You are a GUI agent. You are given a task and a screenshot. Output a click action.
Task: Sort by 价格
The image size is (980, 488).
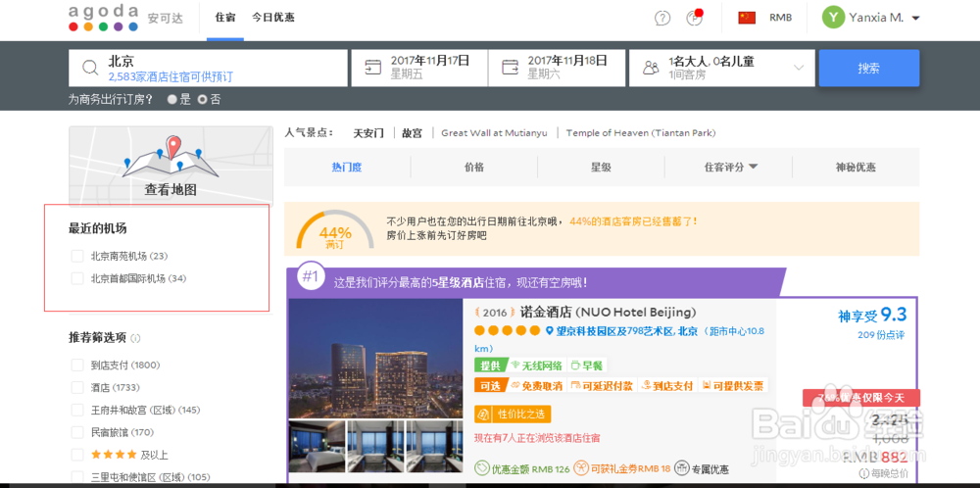473,167
